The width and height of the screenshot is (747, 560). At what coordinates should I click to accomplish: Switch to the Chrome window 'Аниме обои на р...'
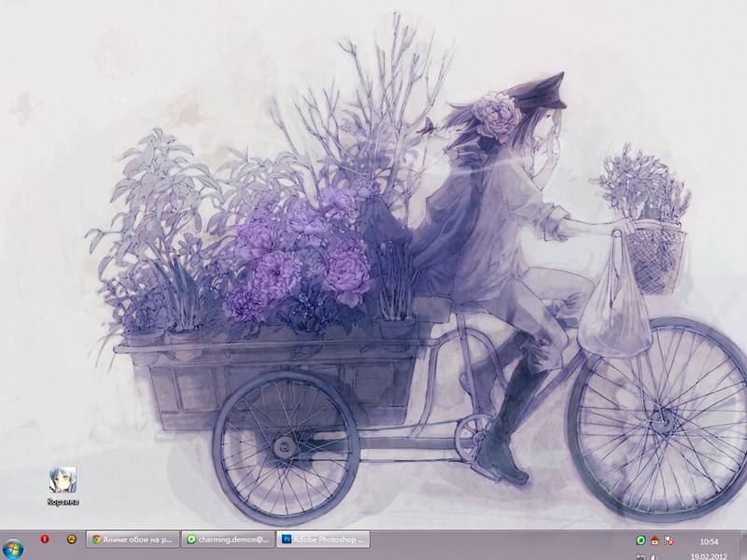tap(133, 539)
